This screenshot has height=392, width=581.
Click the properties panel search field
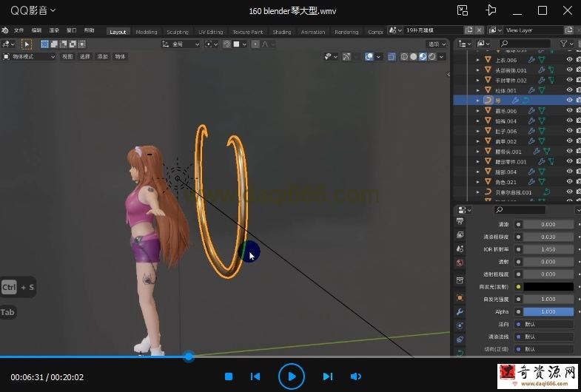pyautogui.click(x=520, y=210)
